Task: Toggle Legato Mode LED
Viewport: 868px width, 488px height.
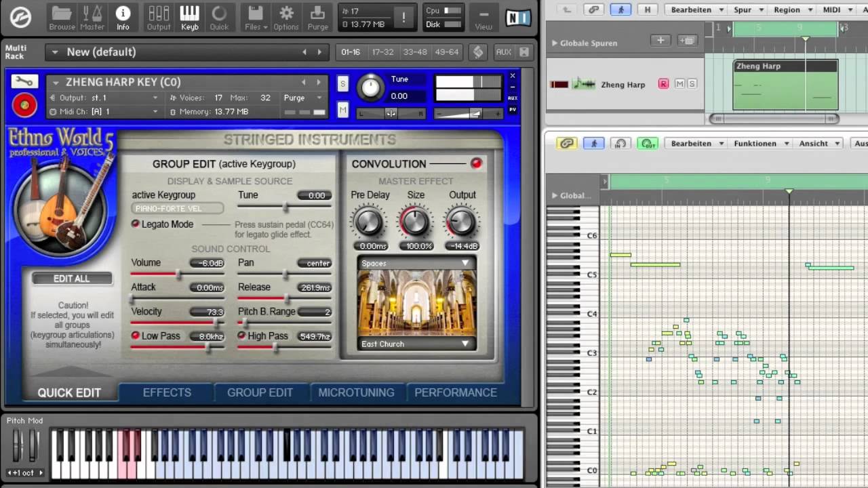Action: tap(136, 224)
